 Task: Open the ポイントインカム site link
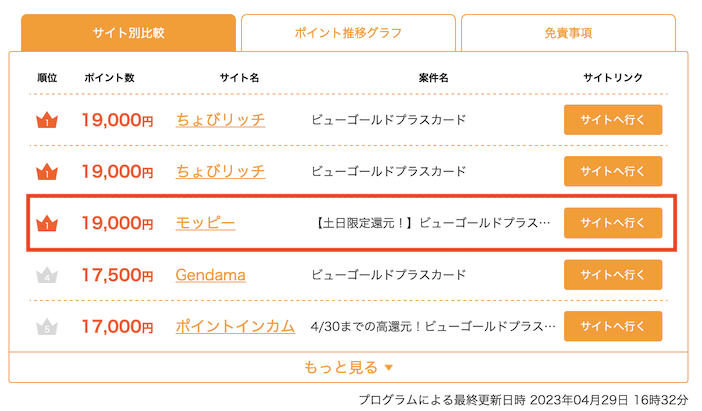pos(235,326)
